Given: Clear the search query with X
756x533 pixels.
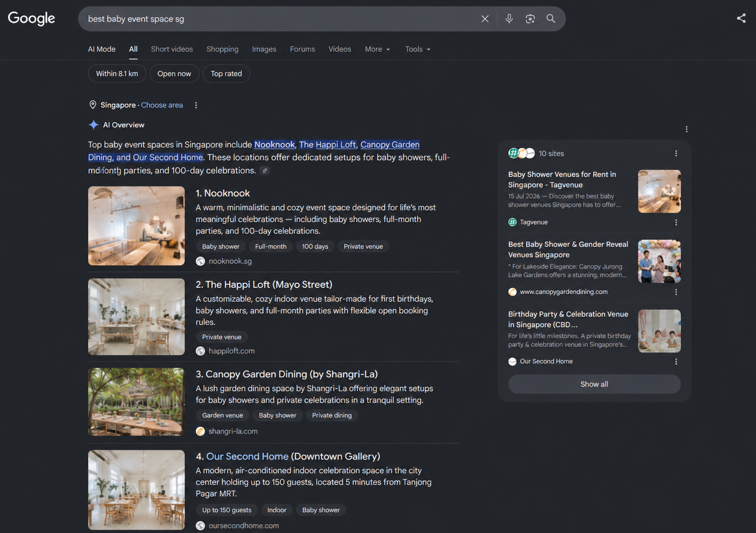Looking at the screenshot, I should click(485, 19).
